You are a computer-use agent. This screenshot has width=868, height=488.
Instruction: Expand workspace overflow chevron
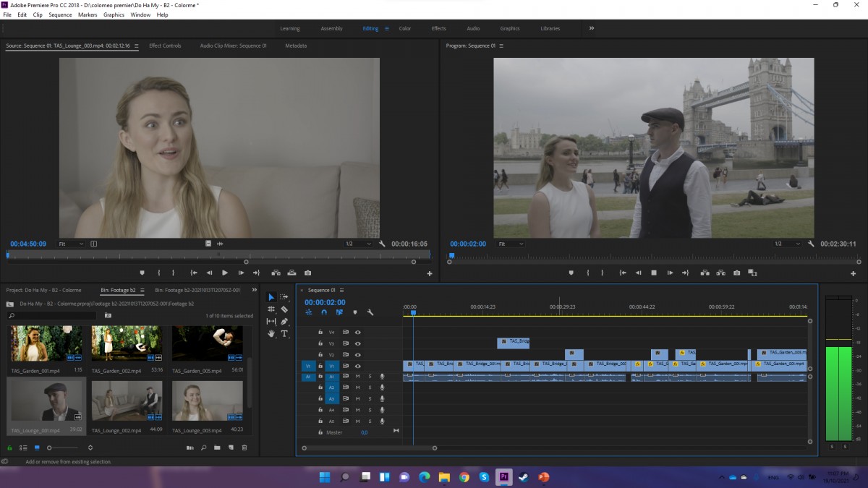592,28
